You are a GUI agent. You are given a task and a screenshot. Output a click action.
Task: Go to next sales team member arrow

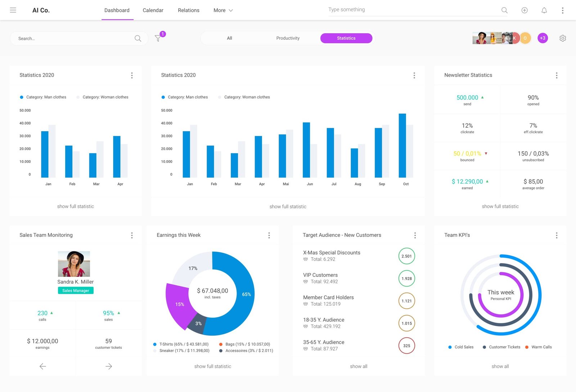coord(109,366)
